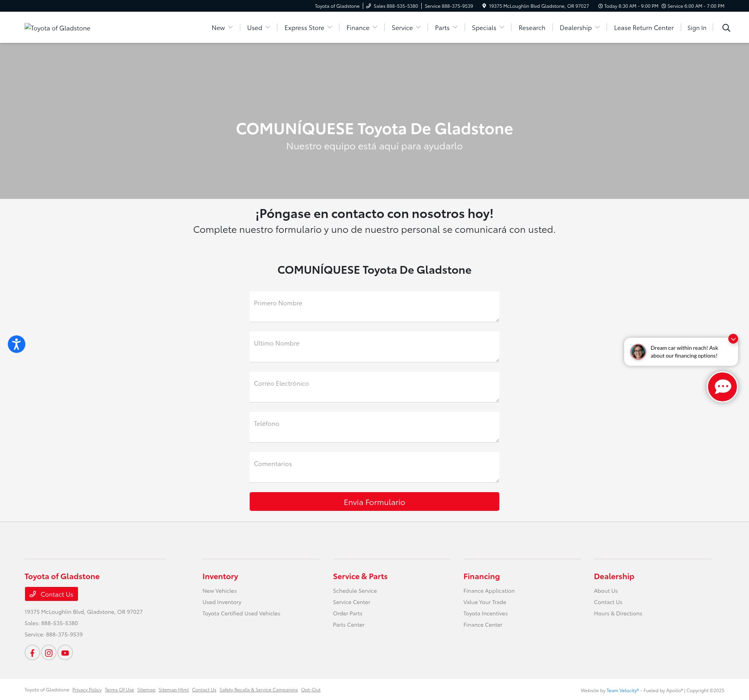
Task: Open Used Inventory footer link
Action: [222, 602]
